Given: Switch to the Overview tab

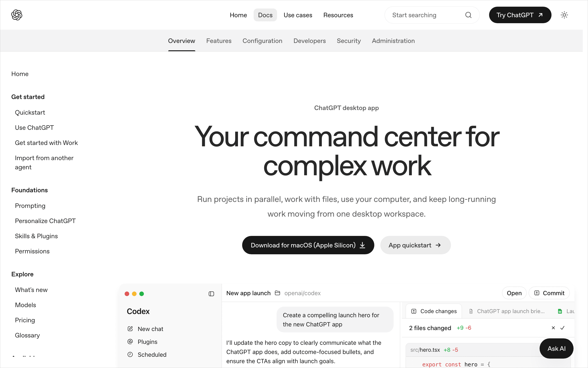Looking at the screenshot, I should pos(182,41).
